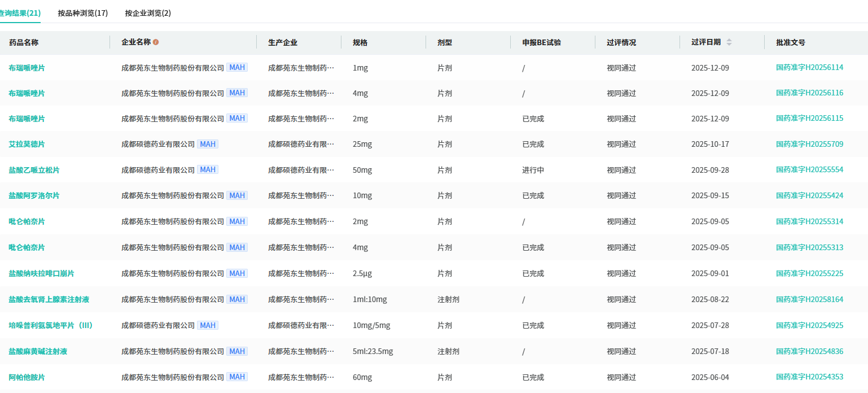Click the MAH badge in 盐酸麻黄碱注射液 row
The height and width of the screenshot is (393, 868).
pyautogui.click(x=237, y=351)
